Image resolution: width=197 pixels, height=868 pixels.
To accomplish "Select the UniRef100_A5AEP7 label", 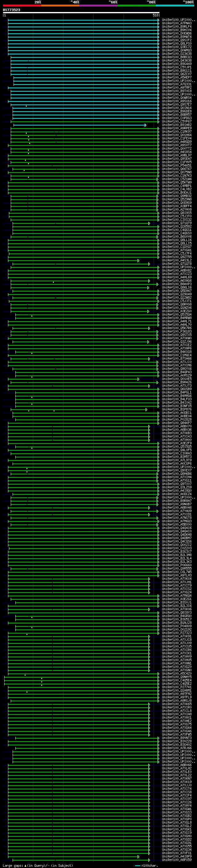I will click(x=176, y=78).
